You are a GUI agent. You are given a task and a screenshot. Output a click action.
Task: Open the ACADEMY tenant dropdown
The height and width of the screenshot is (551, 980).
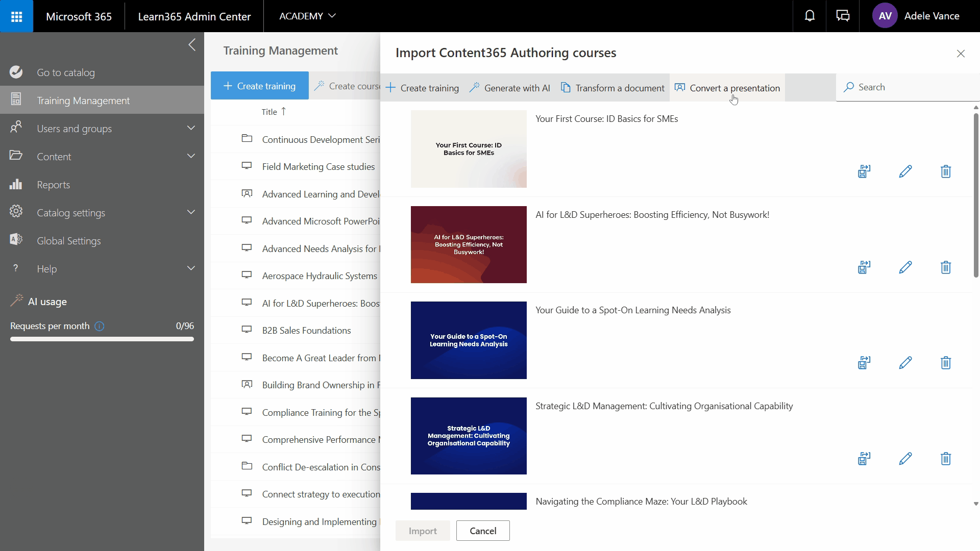[307, 16]
